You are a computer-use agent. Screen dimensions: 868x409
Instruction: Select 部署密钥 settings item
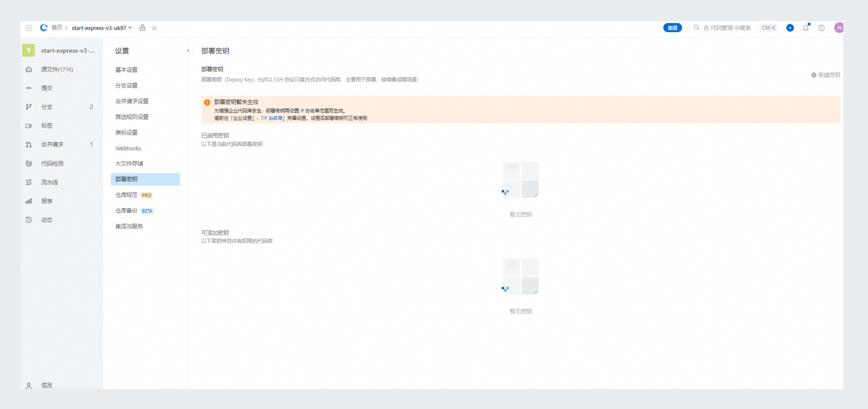(145, 179)
